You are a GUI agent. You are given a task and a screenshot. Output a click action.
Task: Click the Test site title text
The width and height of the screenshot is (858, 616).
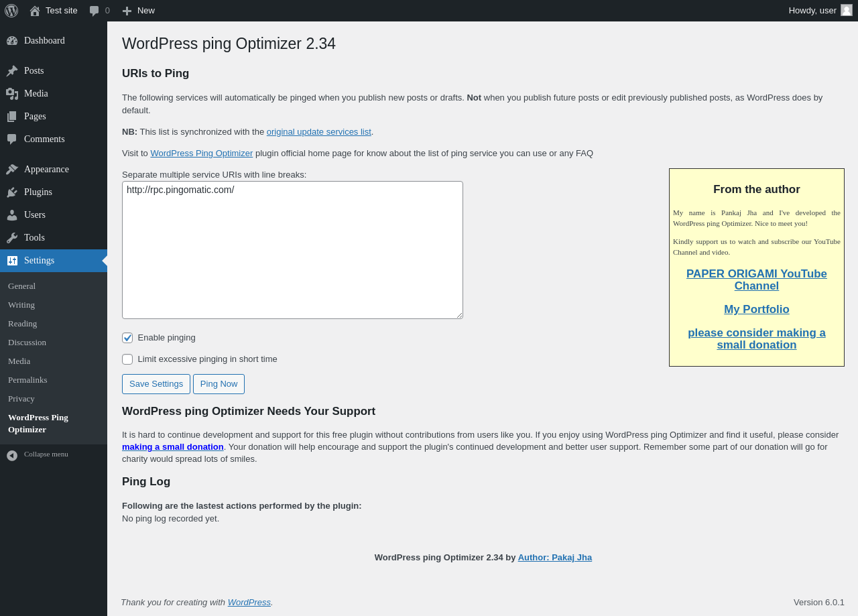(62, 11)
